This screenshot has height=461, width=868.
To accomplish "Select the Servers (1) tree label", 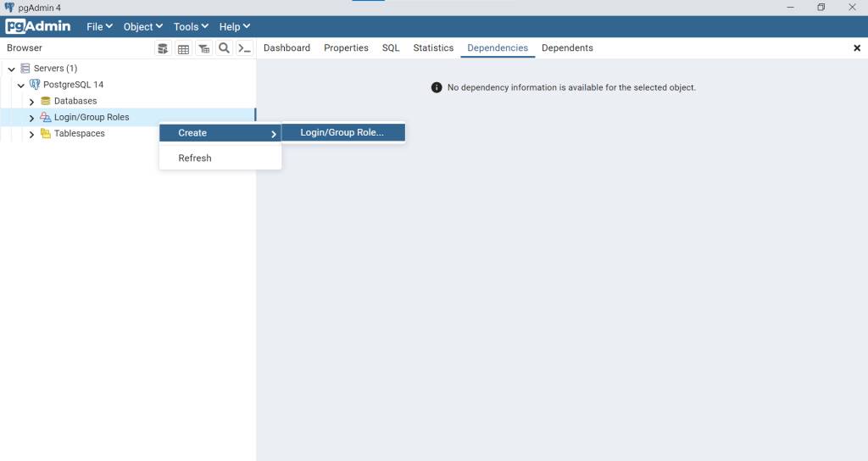I will click(55, 68).
